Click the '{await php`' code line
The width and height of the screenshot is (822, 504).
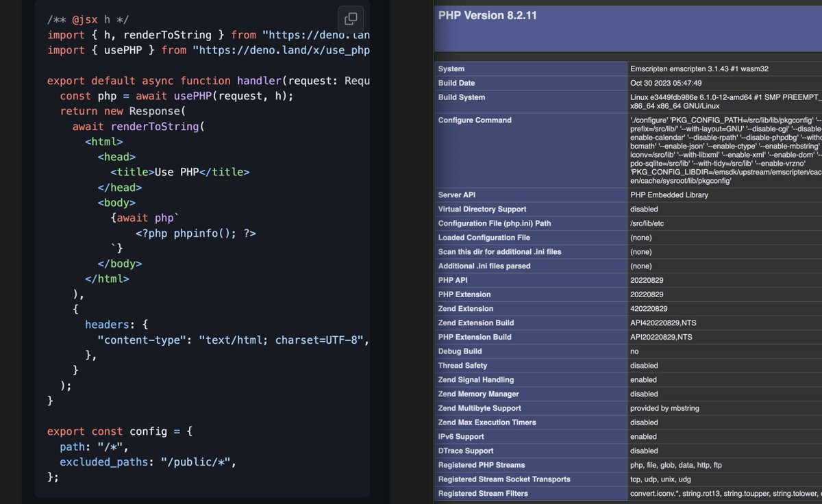tap(145, 218)
